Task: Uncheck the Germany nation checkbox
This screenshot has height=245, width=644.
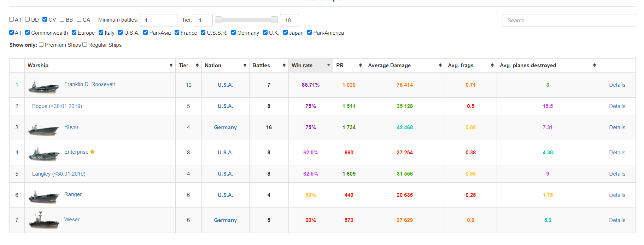Action: point(234,33)
